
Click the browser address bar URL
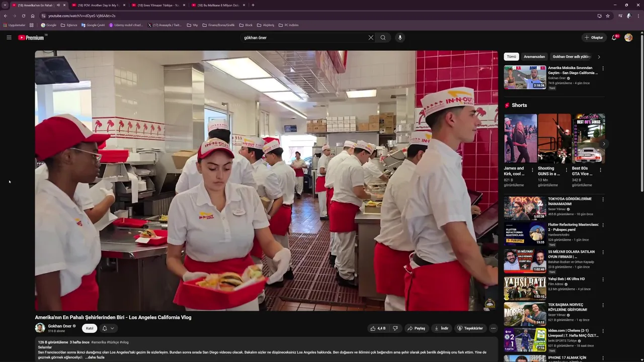pyautogui.click(x=82, y=16)
